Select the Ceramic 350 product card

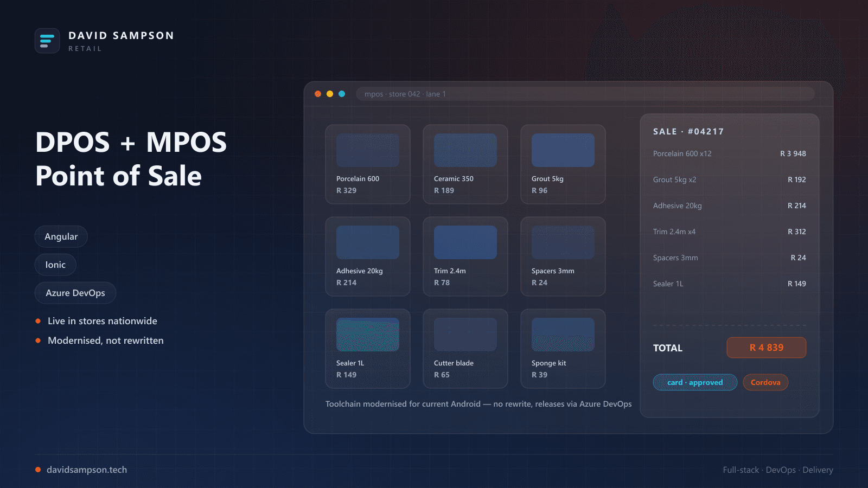[465, 164]
